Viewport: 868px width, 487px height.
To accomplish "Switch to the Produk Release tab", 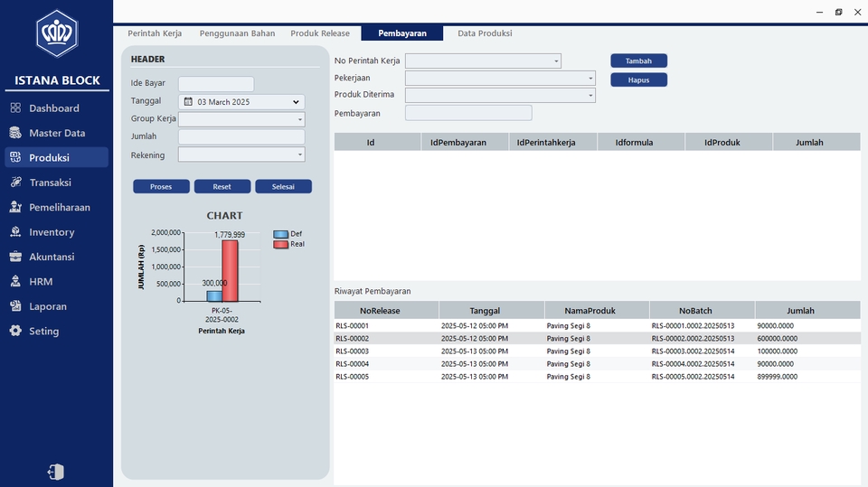I will pos(320,33).
